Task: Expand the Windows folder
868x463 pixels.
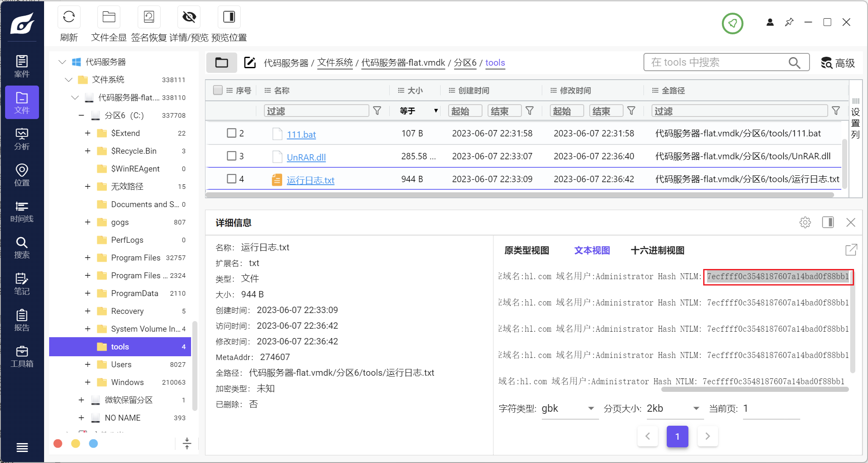Action: tap(88, 382)
